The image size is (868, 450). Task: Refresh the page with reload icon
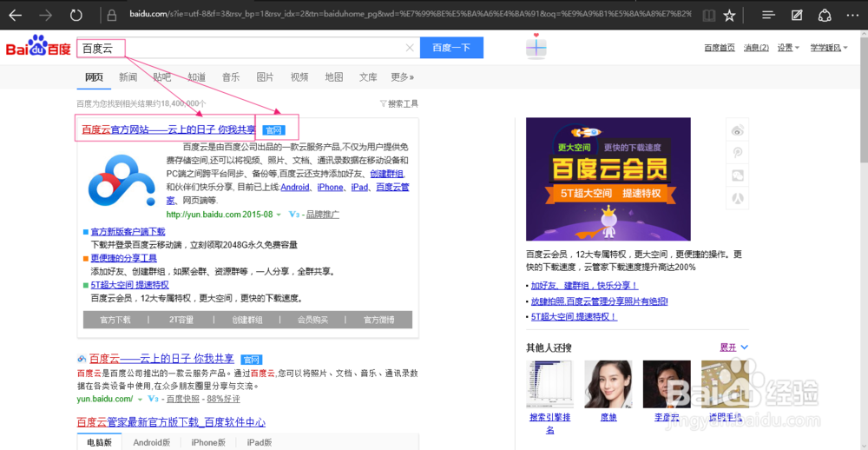(76, 15)
